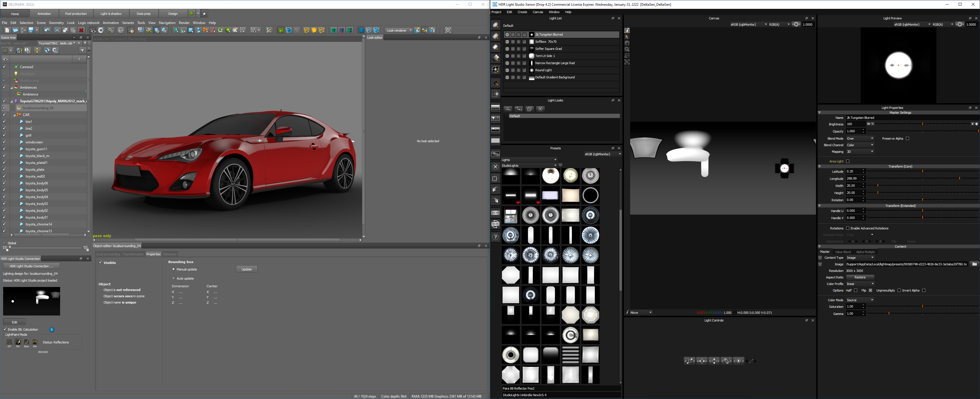Toggle on/off for Tent Lit Side 1 light
The width and height of the screenshot is (980, 399).
(x=507, y=56)
